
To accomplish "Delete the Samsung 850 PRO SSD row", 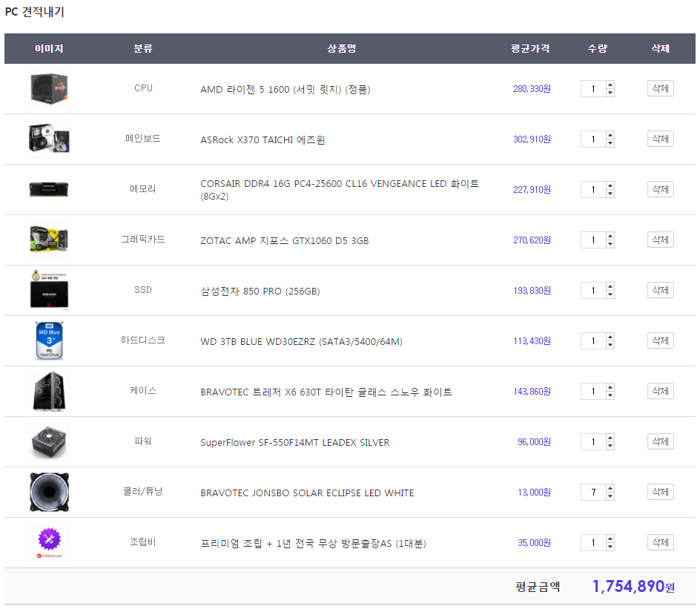I will [660, 290].
